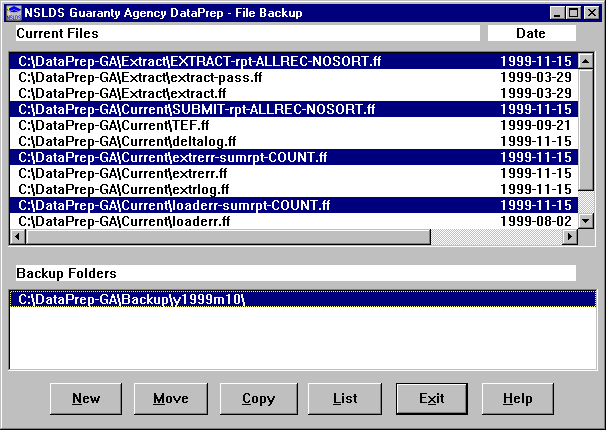Click the Move button
The image size is (606, 430).
click(x=171, y=399)
